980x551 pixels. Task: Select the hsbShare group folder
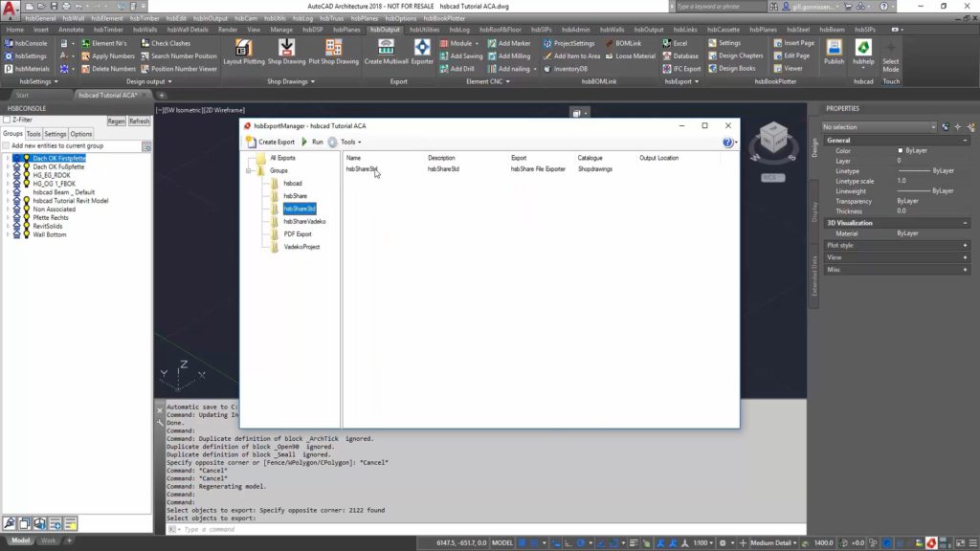point(295,196)
